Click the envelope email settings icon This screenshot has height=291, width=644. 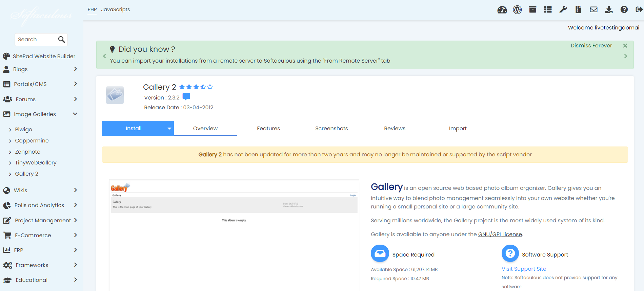(593, 10)
